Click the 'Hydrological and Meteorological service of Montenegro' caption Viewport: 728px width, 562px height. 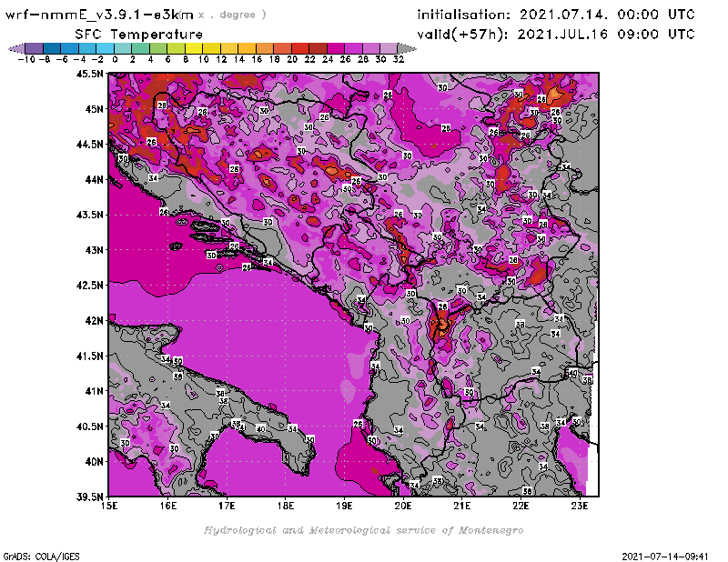[x=363, y=530]
